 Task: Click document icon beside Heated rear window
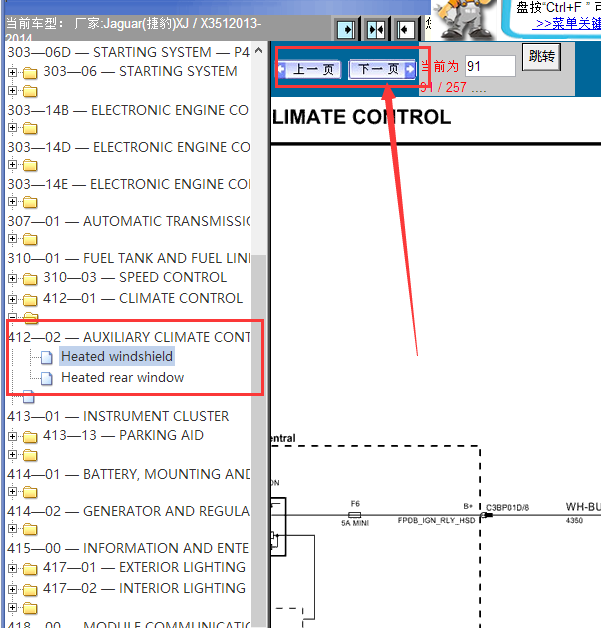(46, 378)
